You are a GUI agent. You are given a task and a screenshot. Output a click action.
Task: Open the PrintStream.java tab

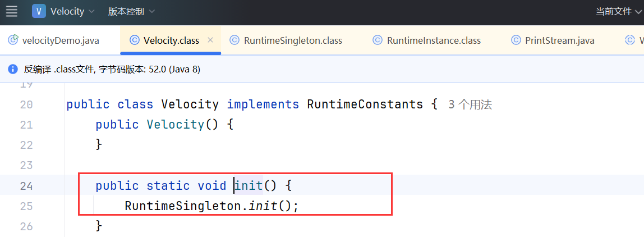(559, 40)
